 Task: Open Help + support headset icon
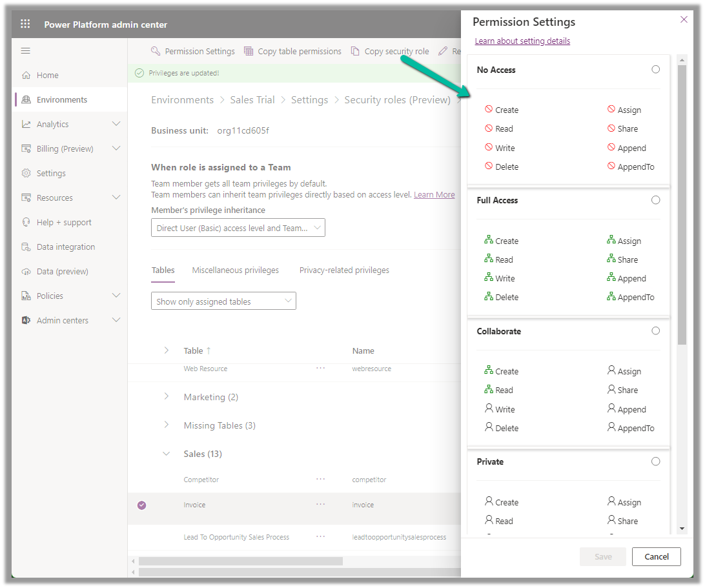pos(26,222)
